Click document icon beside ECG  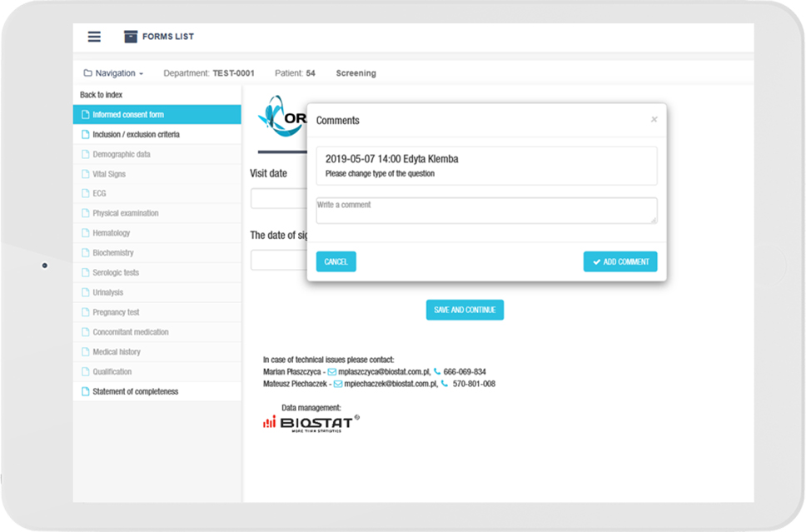pyautogui.click(x=85, y=193)
